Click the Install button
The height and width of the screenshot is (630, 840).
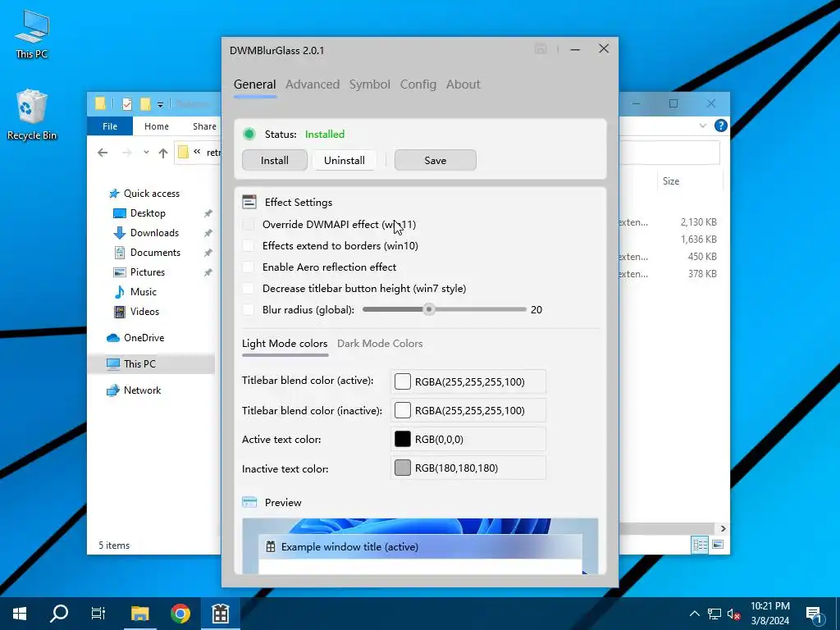pos(274,160)
